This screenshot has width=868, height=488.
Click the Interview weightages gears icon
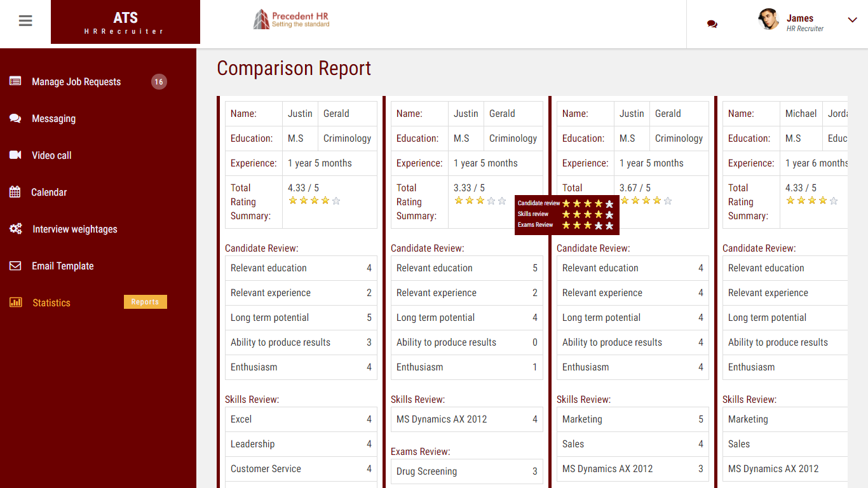coord(16,229)
